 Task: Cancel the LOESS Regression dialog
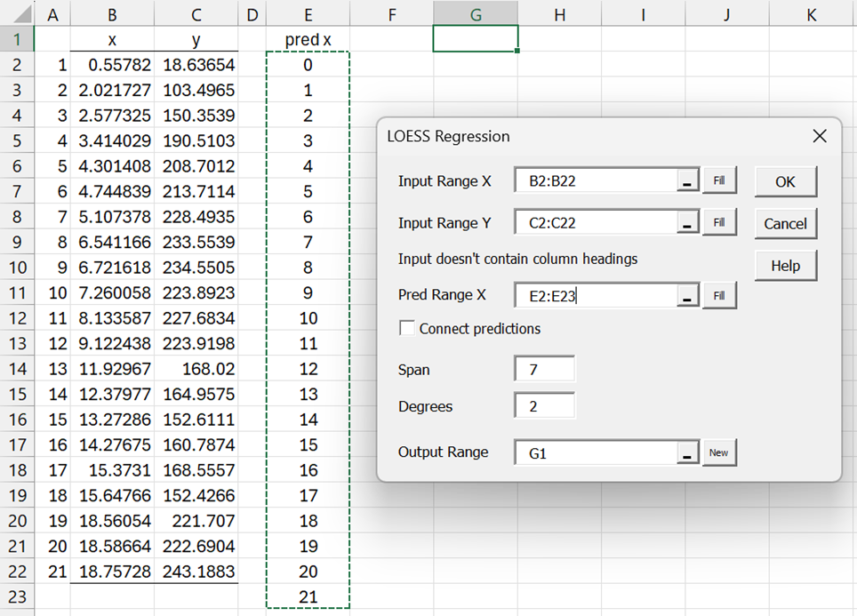point(785,224)
